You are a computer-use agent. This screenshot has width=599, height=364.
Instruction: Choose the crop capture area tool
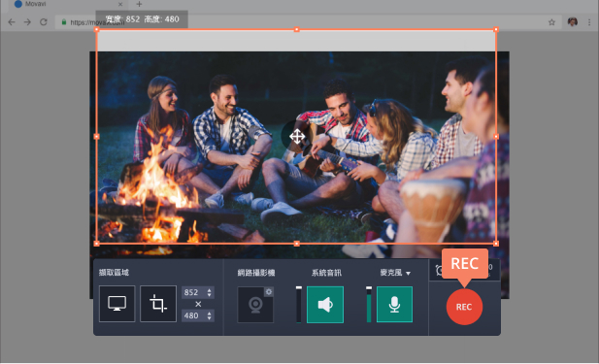(x=158, y=304)
